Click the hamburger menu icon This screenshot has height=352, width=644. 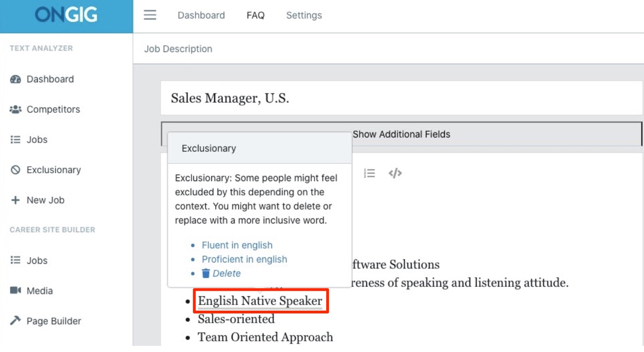(x=150, y=15)
